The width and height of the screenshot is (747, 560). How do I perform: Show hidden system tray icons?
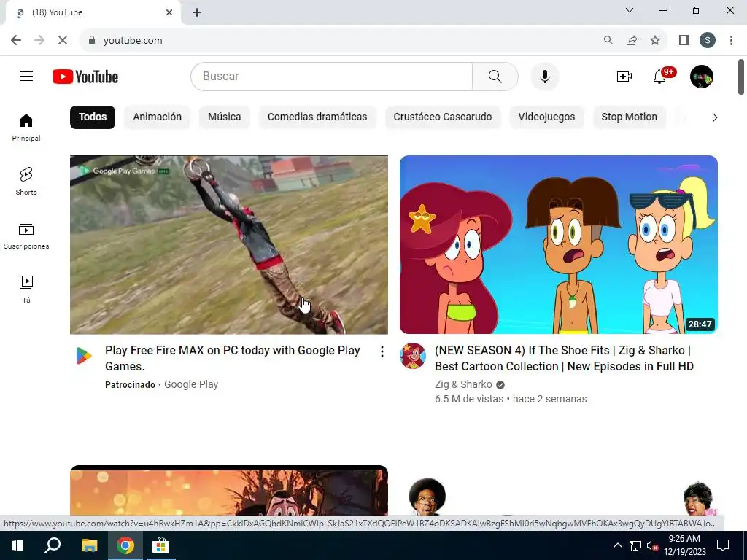(617, 545)
